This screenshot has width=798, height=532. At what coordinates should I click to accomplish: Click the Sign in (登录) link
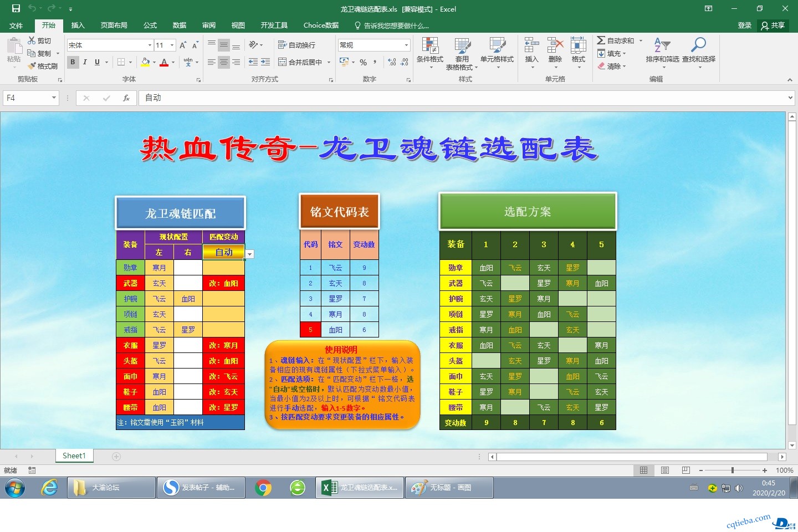[x=745, y=25]
